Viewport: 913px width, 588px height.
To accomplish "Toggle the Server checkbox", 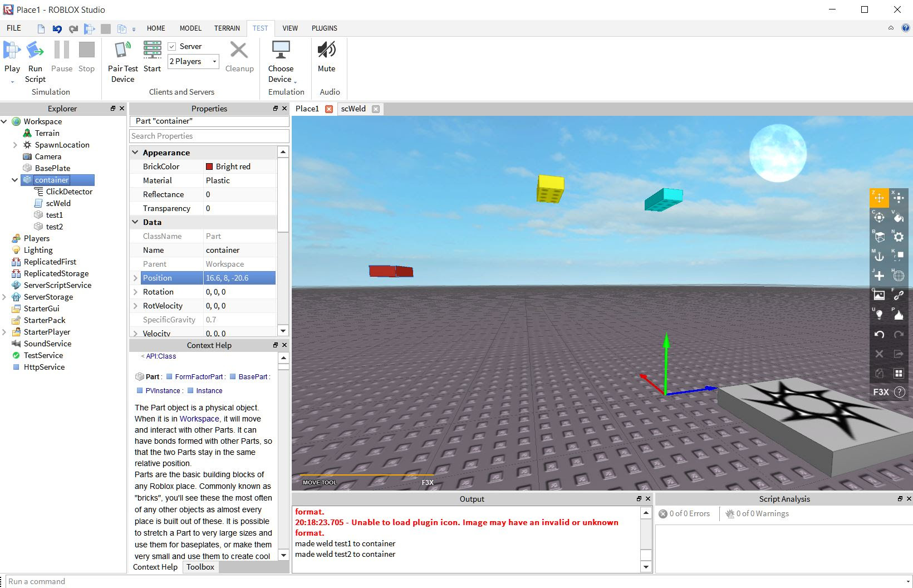I will 172,47.
